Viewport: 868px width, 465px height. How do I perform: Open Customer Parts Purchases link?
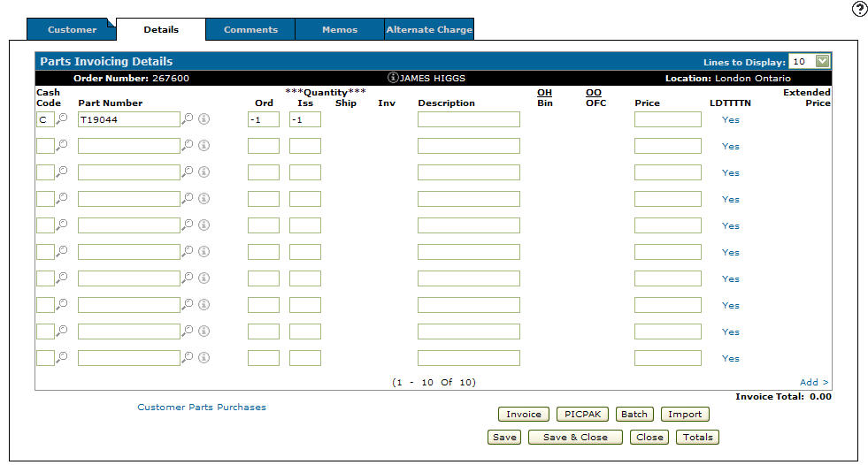coord(202,407)
